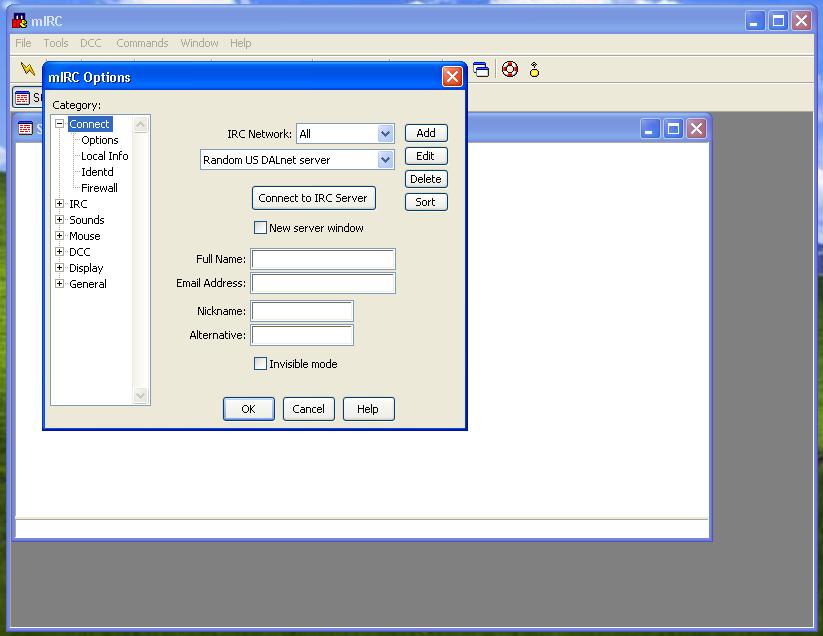Select Local Info in the category tree

[x=104, y=156]
